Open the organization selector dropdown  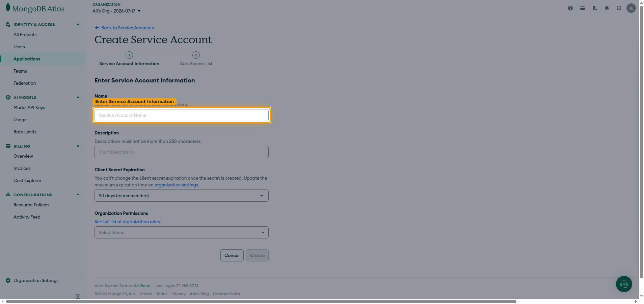(x=116, y=11)
